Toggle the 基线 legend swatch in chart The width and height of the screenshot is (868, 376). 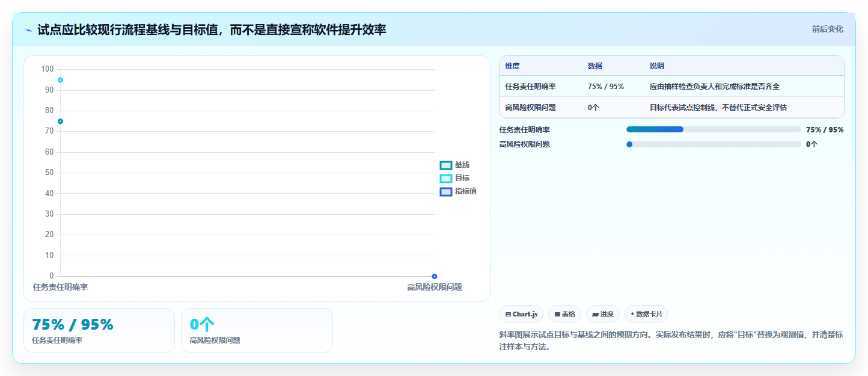pos(445,165)
